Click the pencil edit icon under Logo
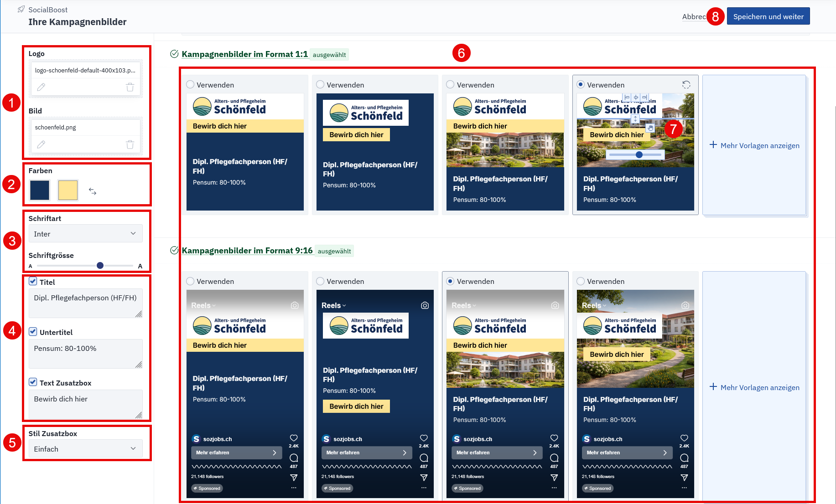836x504 pixels. [41, 87]
